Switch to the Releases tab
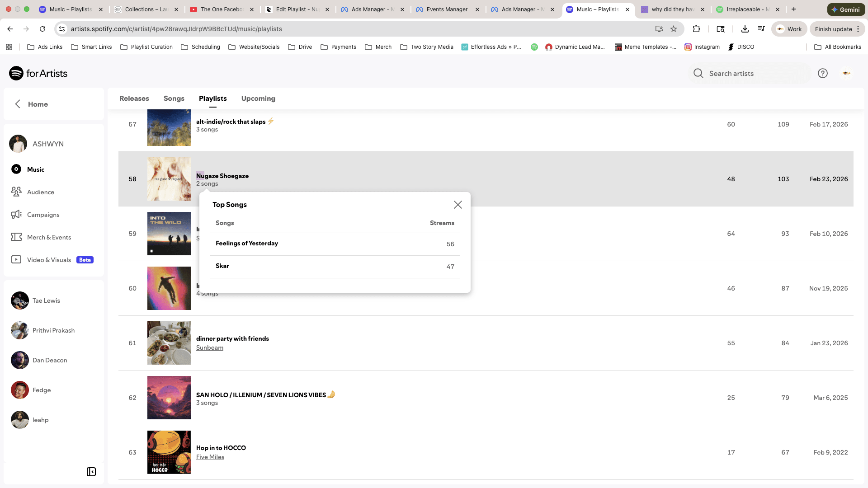Viewport: 868px width, 488px height. click(x=134, y=99)
